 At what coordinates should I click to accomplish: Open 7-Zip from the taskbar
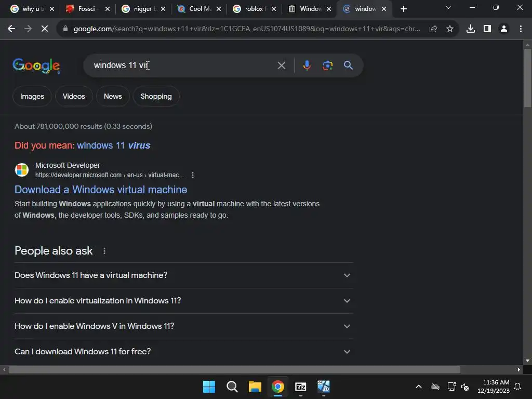301,387
